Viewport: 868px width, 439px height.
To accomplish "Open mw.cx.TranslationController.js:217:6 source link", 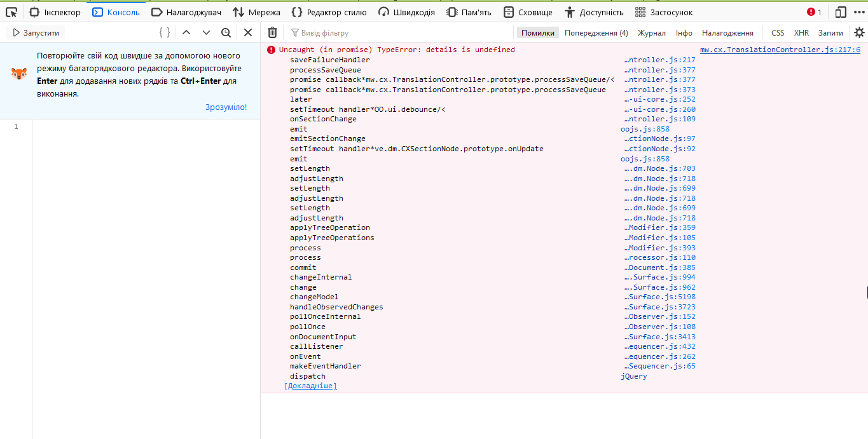I will [x=780, y=50].
